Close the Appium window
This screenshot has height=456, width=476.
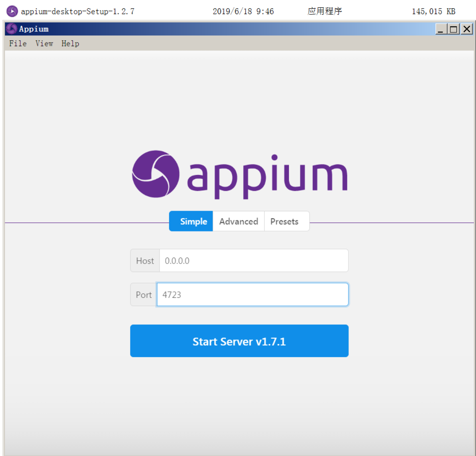click(467, 29)
